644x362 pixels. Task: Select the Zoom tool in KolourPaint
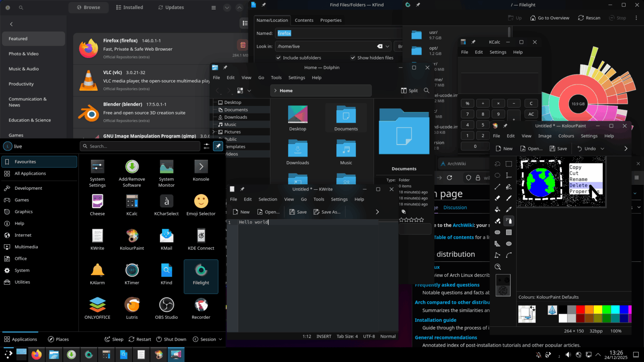[x=498, y=267]
